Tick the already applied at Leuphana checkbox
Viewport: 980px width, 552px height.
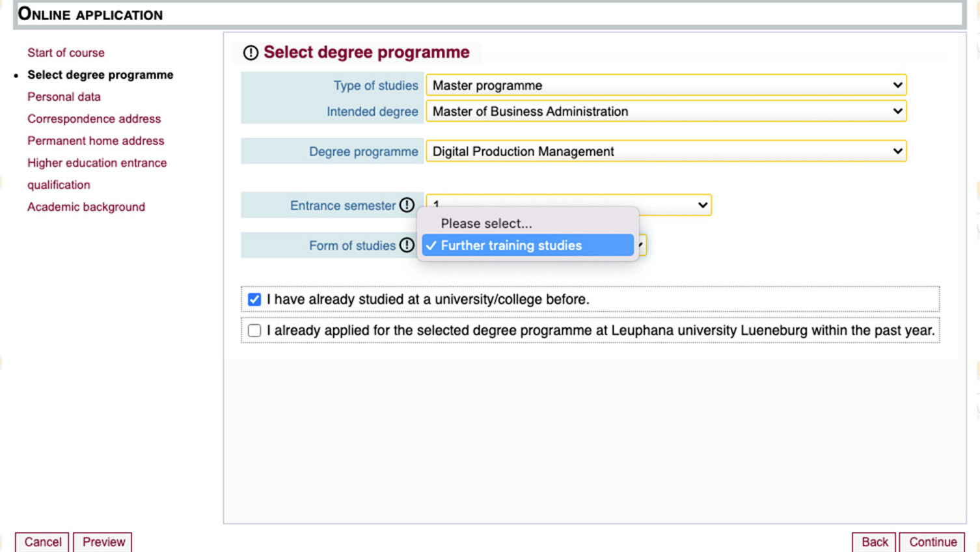pos(254,331)
